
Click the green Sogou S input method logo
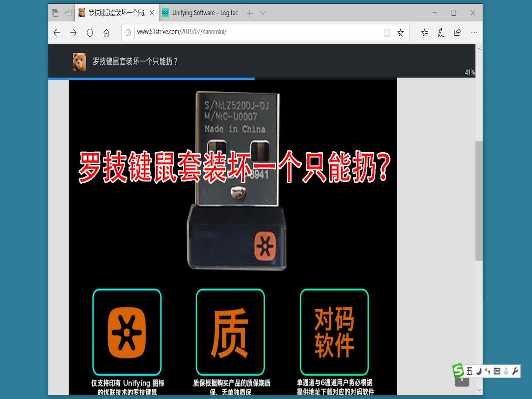458,371
